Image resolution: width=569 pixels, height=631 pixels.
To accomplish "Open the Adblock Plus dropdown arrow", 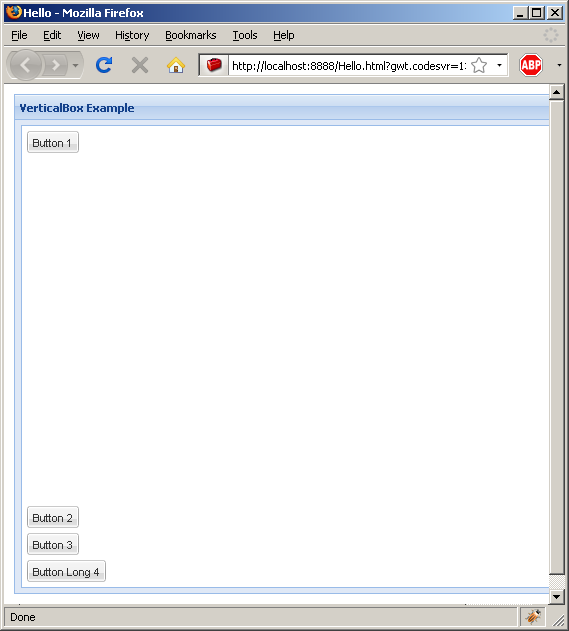I will [559, 65].
